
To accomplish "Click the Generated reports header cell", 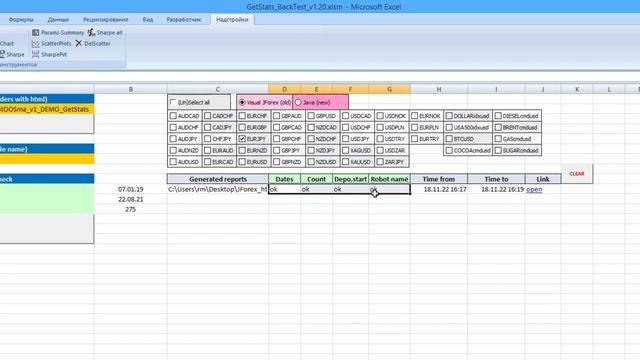I will 218,179.
